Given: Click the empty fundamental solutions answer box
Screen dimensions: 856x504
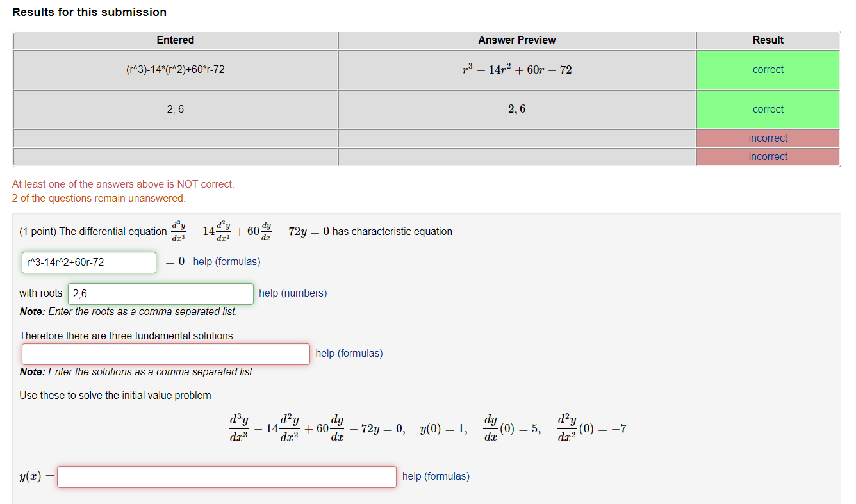Looking at the screenshot, I should (165, 353).
